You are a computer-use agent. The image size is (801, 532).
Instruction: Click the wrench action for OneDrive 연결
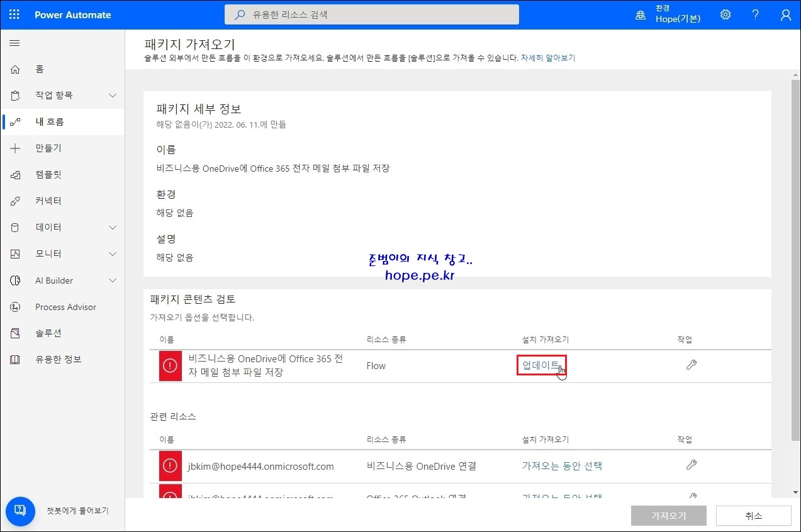pos(691,465)
